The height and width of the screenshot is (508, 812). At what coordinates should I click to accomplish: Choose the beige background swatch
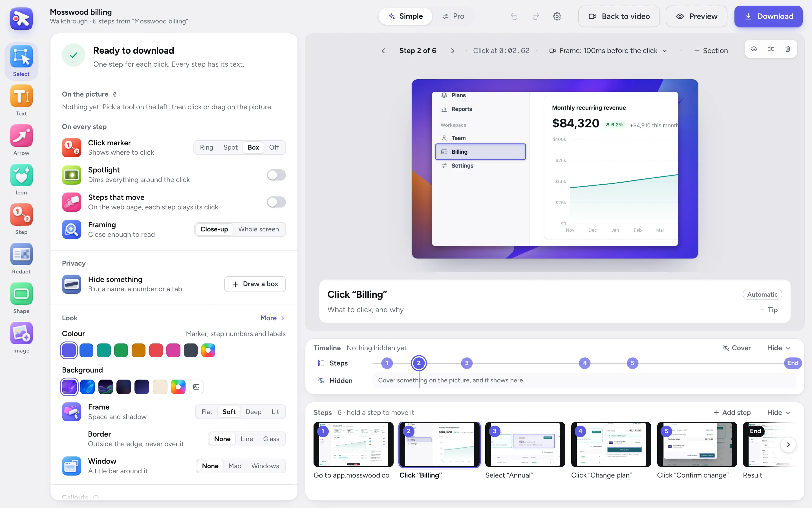click(160, 387)
